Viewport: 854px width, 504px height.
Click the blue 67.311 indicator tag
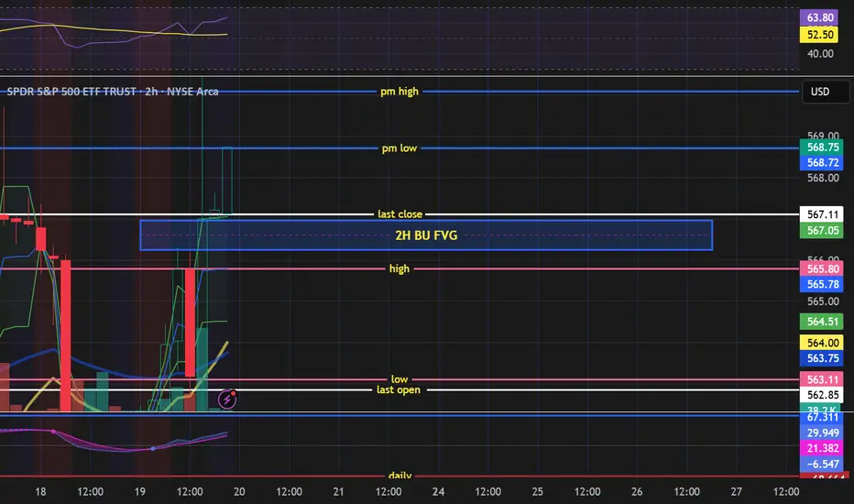pos(821,417)
